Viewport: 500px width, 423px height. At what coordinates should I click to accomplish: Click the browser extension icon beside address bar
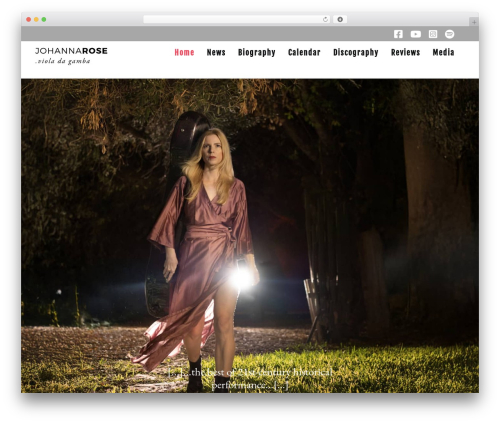[340, 19]
